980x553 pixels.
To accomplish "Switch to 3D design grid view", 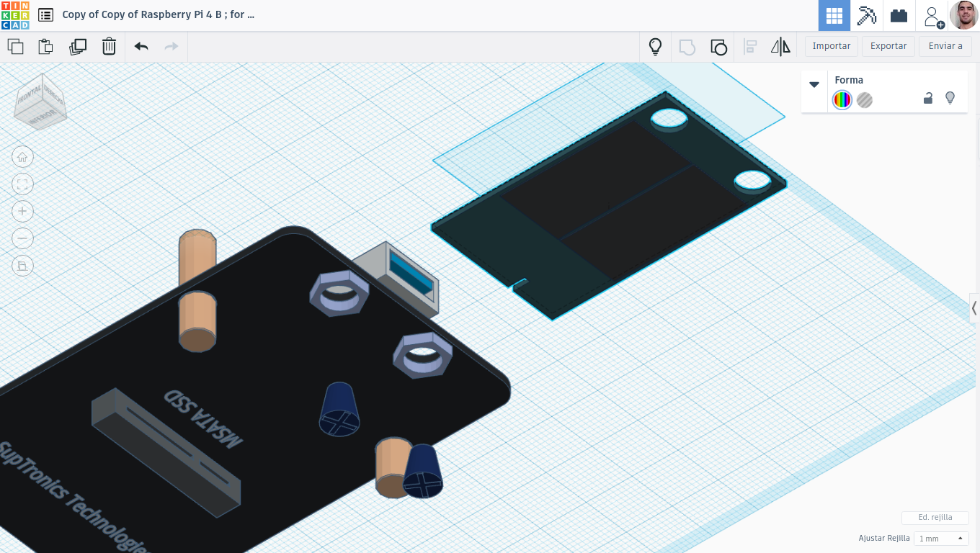I will 834,15.
